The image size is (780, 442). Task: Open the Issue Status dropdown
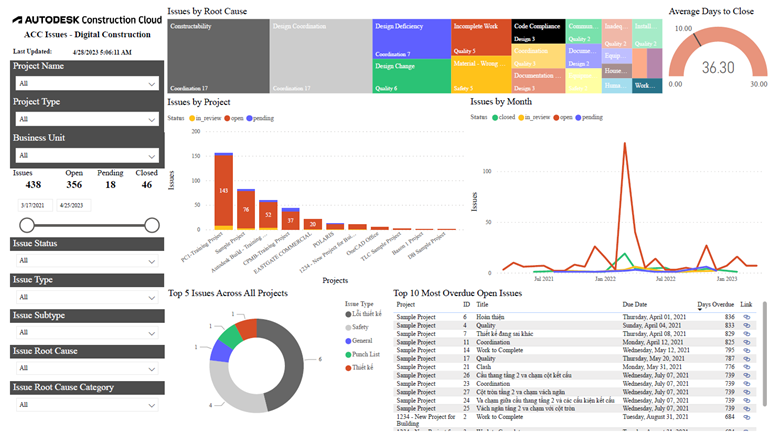pos(87,261)
